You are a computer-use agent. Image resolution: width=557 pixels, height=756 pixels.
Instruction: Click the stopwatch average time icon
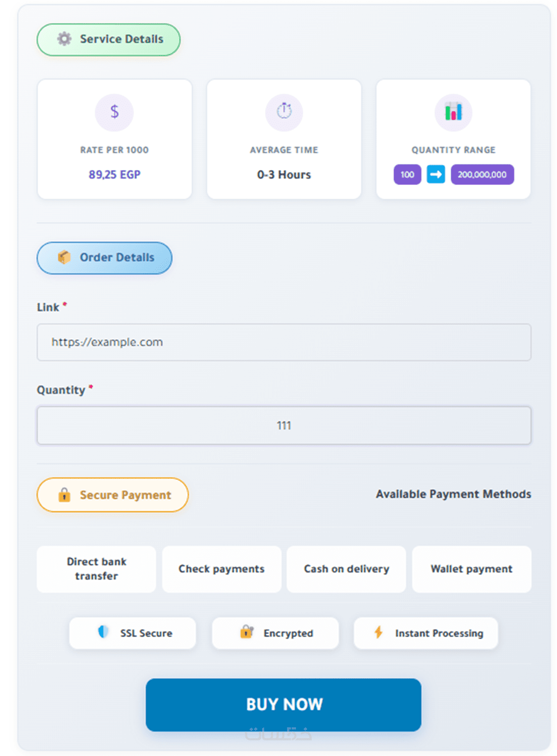click(x=284, y=112)
